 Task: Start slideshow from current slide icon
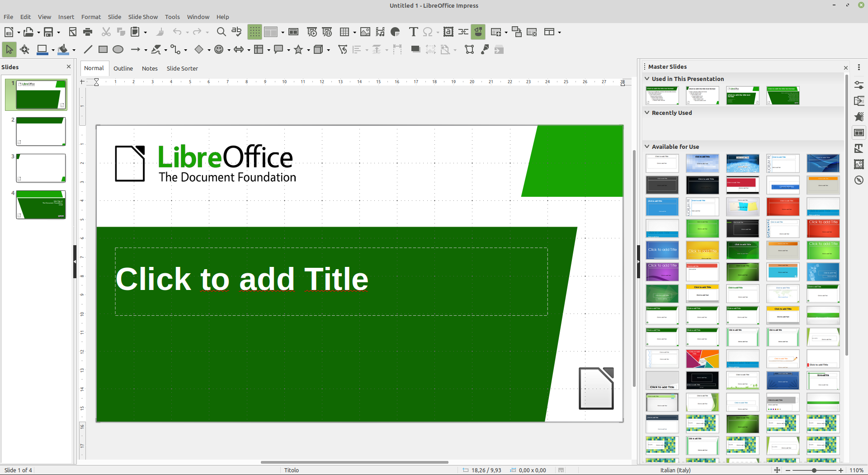click(327, 32)
